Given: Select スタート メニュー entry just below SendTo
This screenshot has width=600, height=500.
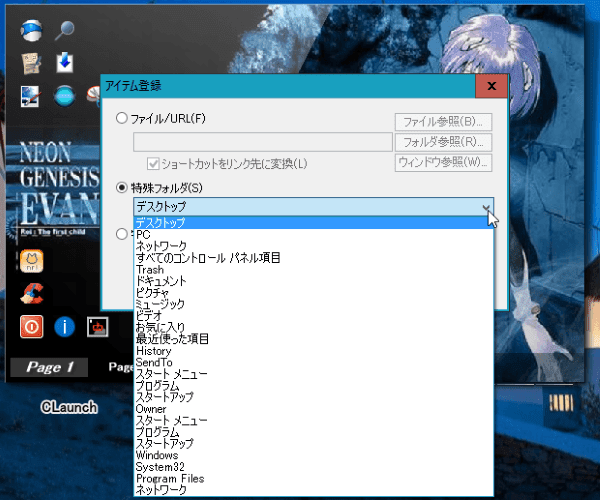Looking at the screenshot, I should (x=313, y=374).
